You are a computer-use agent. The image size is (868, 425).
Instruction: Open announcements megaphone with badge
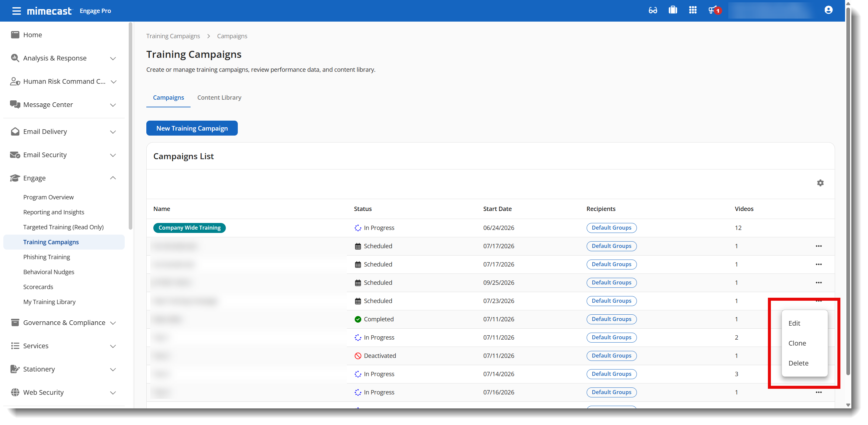[x=714, y=10]
